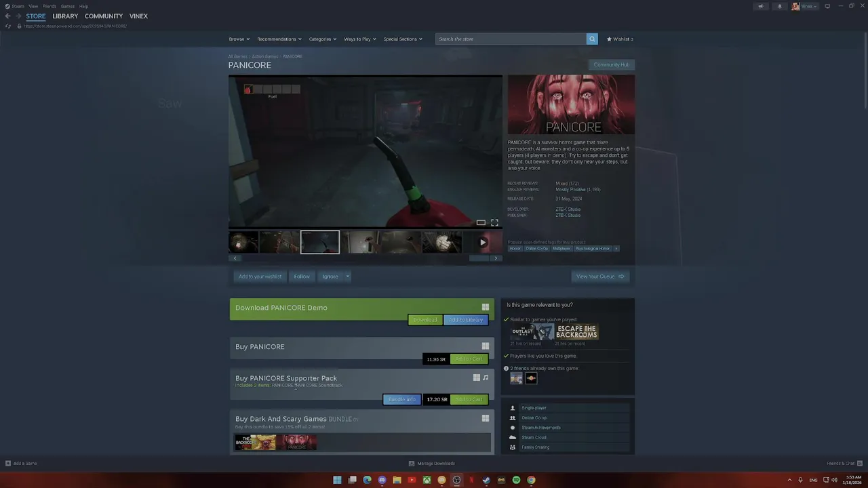Click the music note icon on Supporter Pack
The width and height of the screenshot is (868, 488).
click(x=486, y=378)
